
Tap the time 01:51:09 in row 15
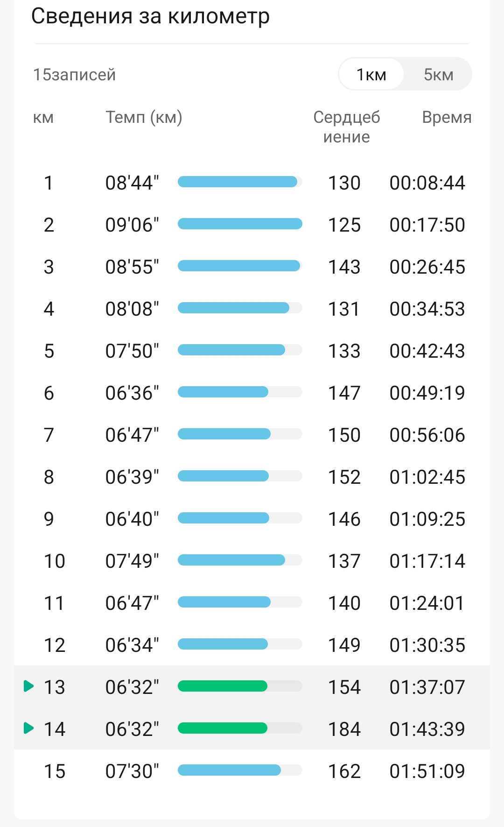pos(427,771)
